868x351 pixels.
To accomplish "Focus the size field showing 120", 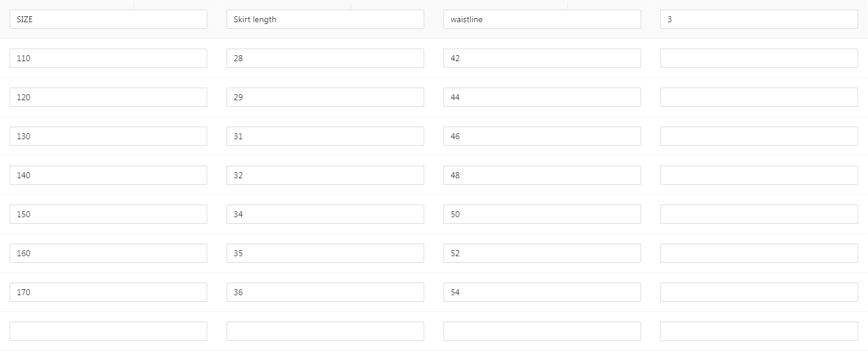I will click(x=109, y=97).
